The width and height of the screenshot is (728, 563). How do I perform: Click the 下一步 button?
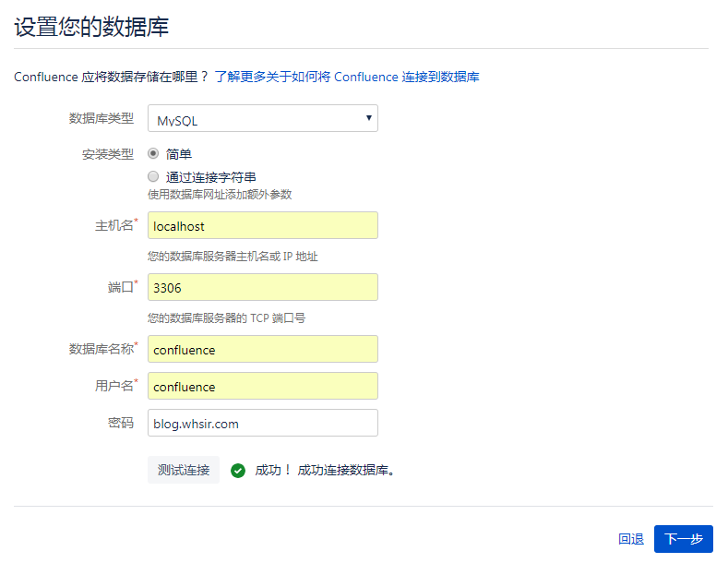[x=684, y=539]
